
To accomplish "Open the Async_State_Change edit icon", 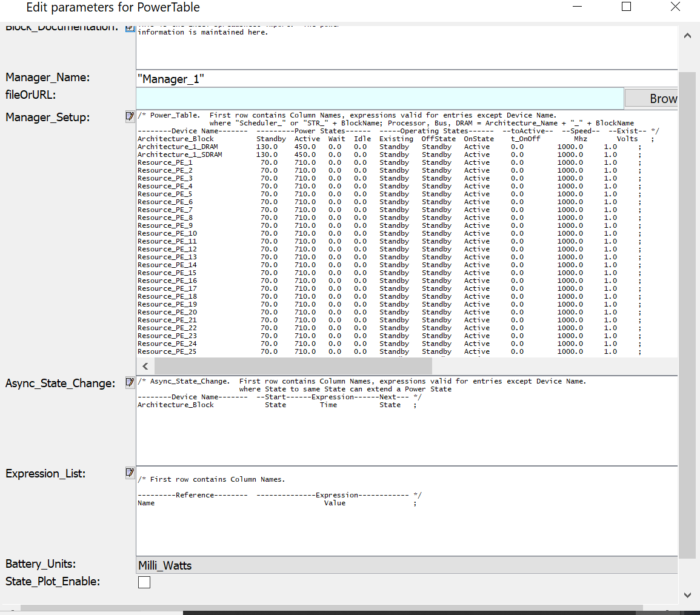I will pyautogui.click(x=130, y=382).
